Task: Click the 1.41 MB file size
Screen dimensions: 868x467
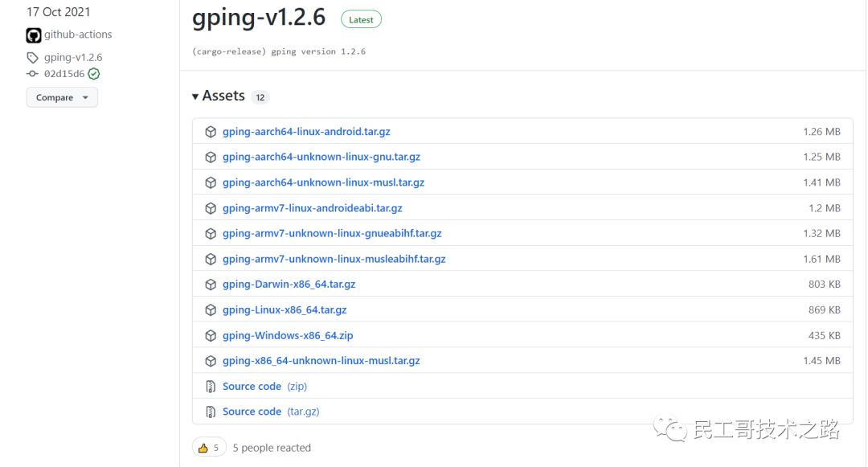Action: [821, 182]
